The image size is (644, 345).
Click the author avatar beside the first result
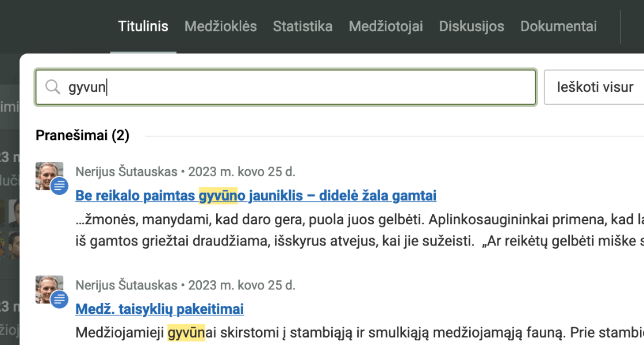pyautogui.click(x=47, y=173)
